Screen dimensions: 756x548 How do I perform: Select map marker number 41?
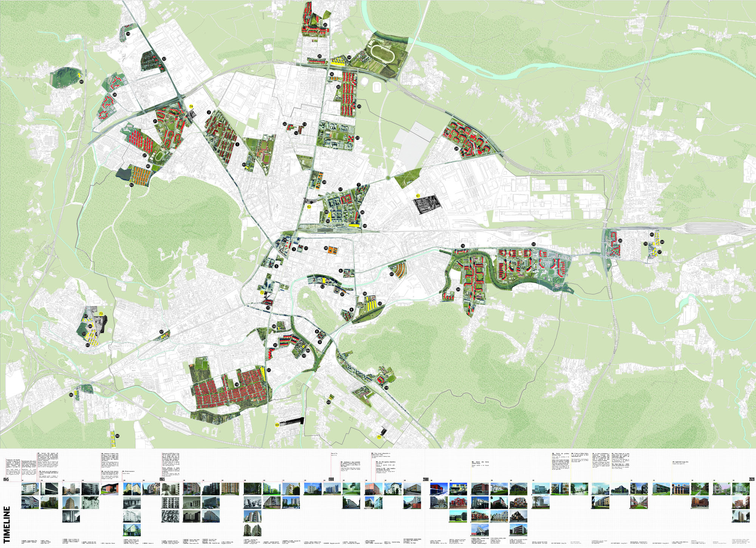point(392,275)
